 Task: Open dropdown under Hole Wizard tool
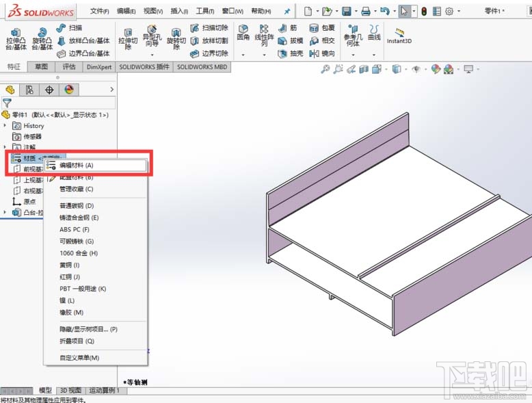(152, 54)
